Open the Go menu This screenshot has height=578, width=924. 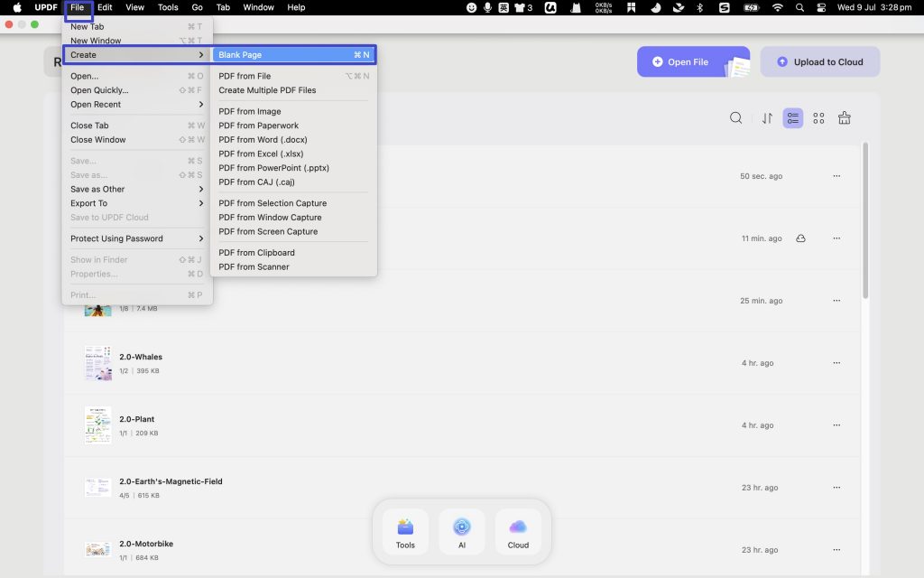point(198,7)
